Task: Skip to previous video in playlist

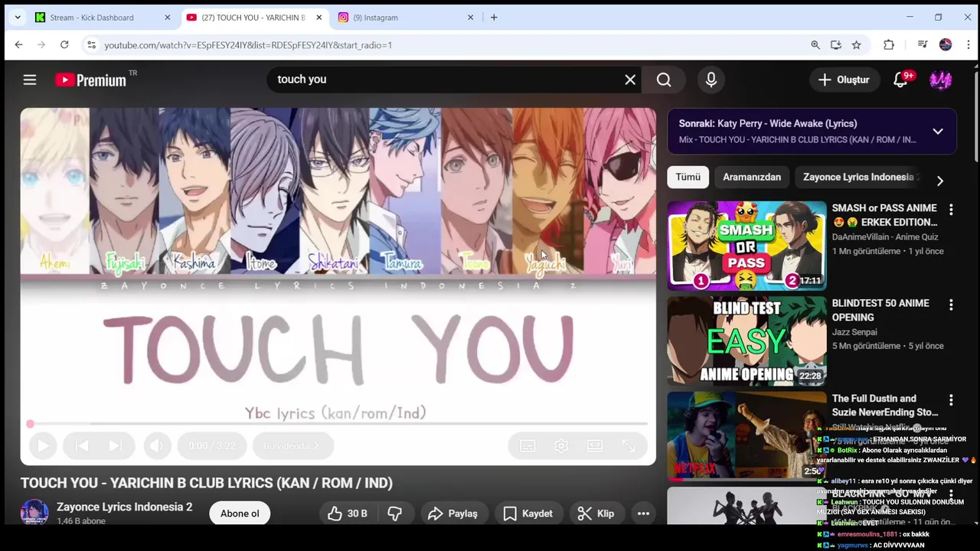Action: tap(82, 445)
